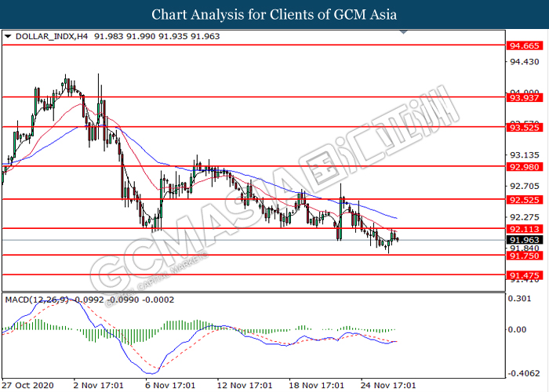Click the 91.475 support price label
Viewport: 549px width, 392px height.
tap(522, 275)
